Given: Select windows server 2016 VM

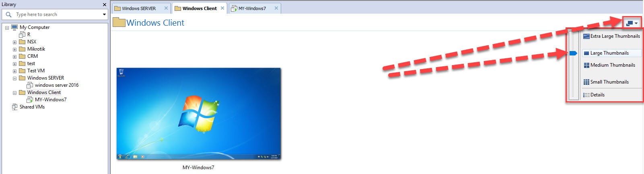Looking at the screenshot, I should pos(57,85).
